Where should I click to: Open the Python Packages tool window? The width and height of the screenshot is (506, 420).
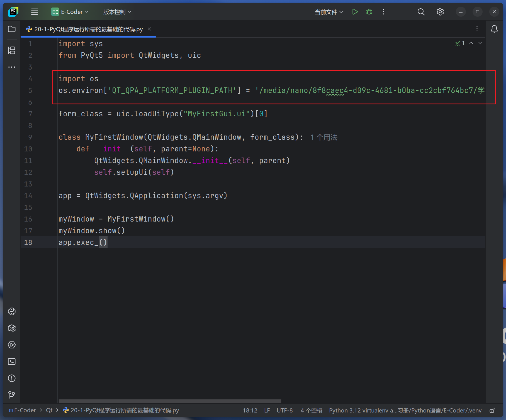(x=12, y=328)
